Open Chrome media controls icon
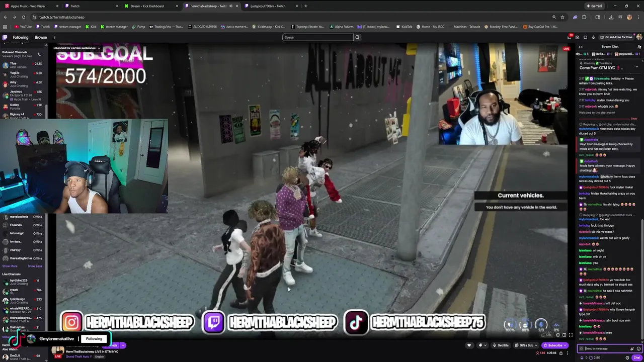Viewport: 644px width, 362px height. click(x=620, y=17)
